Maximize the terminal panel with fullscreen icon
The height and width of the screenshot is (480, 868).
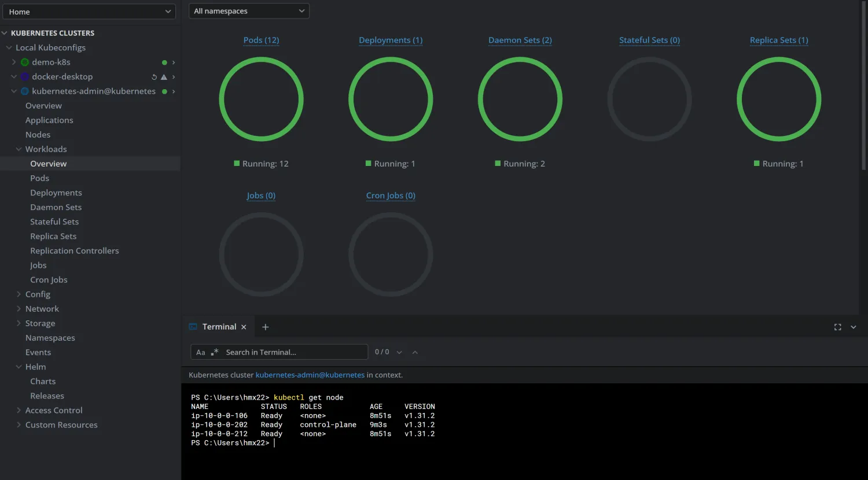pos(837,327)
